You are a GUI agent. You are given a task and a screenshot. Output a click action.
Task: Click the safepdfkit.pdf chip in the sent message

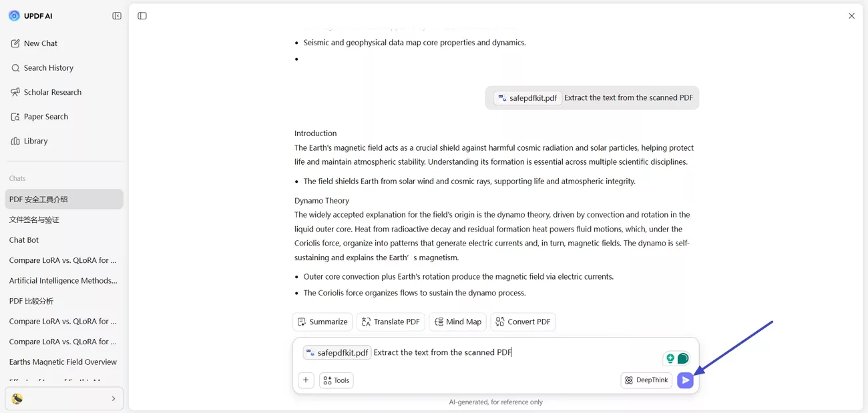click(527, 98)
